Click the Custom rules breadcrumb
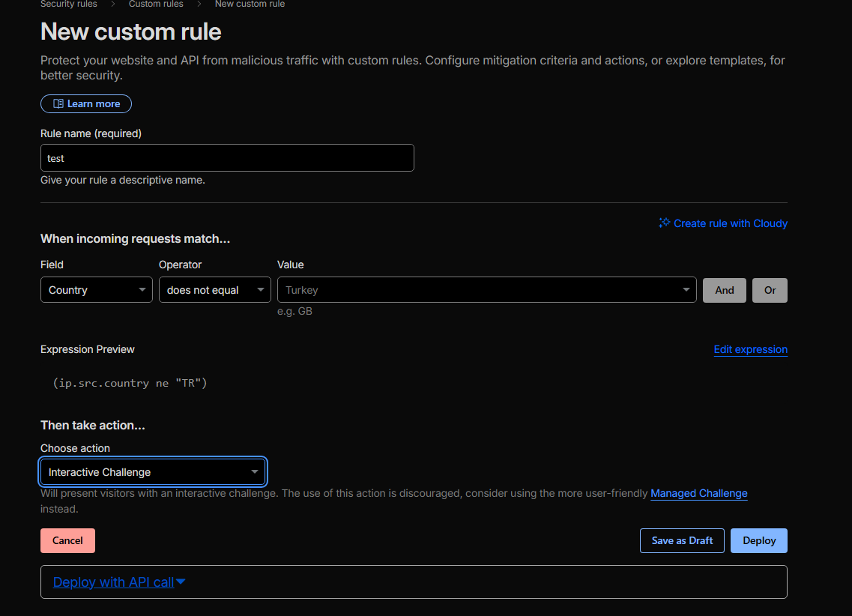Image resolution: width=852 pixels, height=616 pixels. point(156,4)
